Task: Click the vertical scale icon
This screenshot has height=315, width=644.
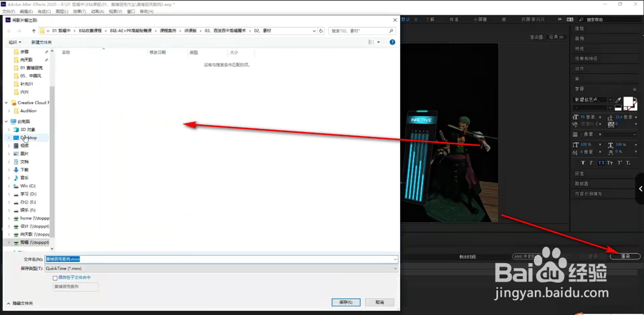Action: 575,145
